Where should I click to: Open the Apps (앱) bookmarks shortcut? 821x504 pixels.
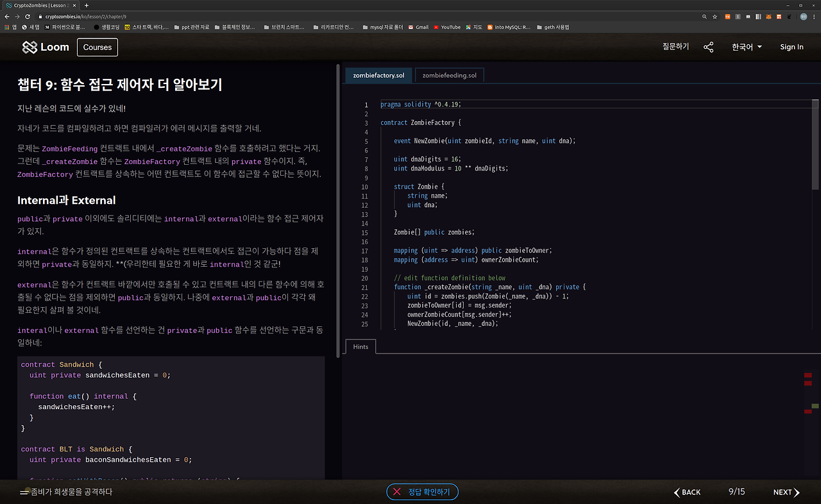[x=10, y=27]
